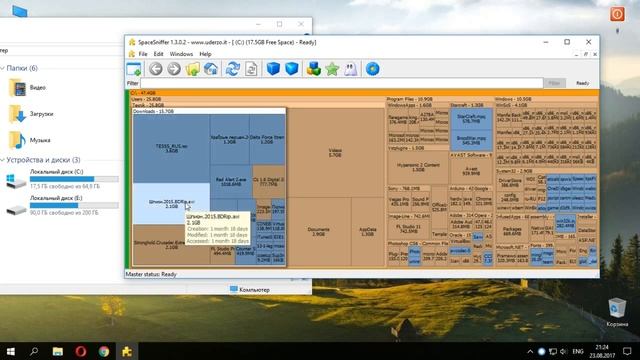The width and height of the screenshot is (640, 360).
Task: Select the Hypersonic 2 Content block
Action: point(418,167)
